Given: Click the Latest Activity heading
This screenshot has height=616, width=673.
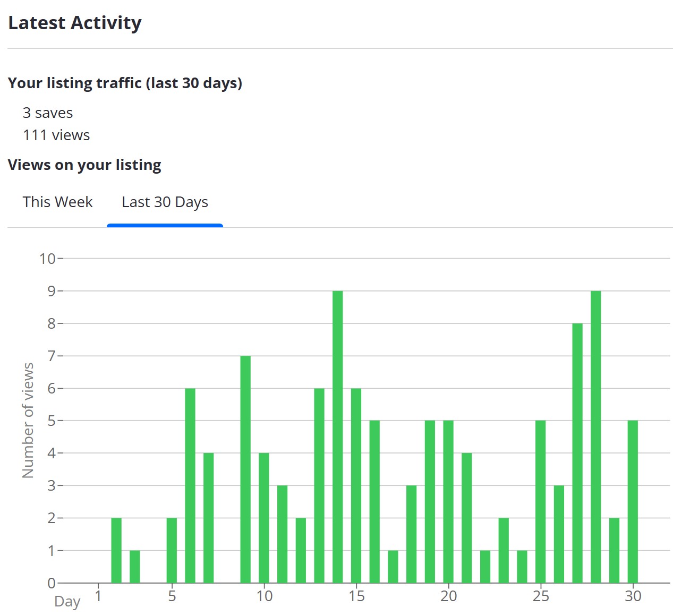Looking at the screenshot, I should pyautogui.click(x=75, y=23).
